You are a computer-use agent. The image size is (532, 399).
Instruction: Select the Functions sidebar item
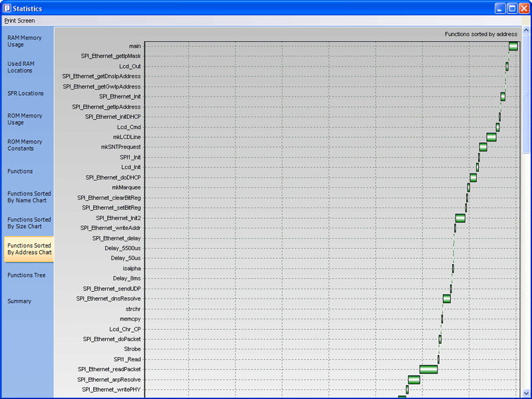[x=20, y=172]
